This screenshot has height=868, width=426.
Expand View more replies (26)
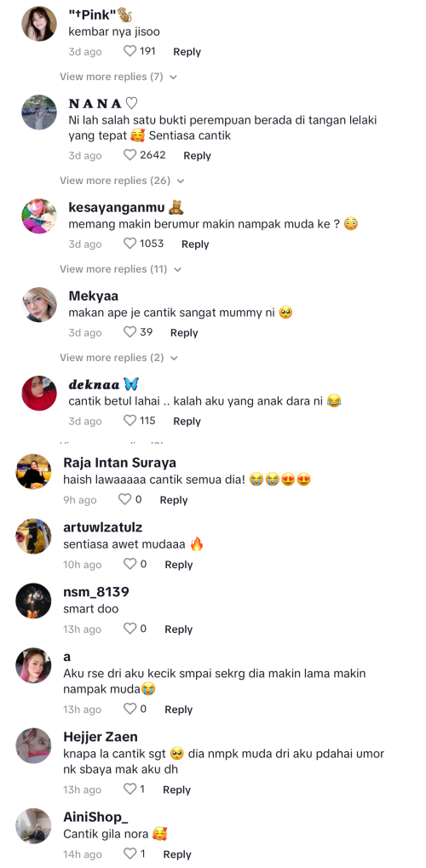pyautogui.click(x=122, y=181)
